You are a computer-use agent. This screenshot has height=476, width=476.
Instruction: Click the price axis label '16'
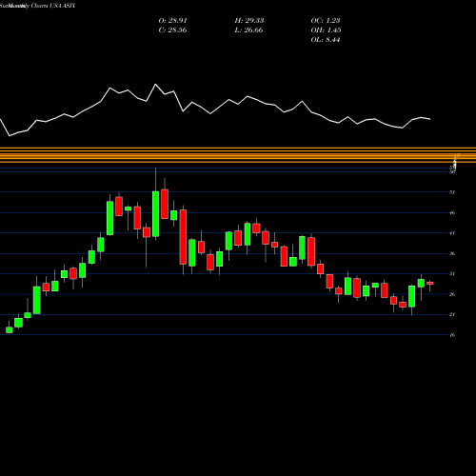[452, 335]
